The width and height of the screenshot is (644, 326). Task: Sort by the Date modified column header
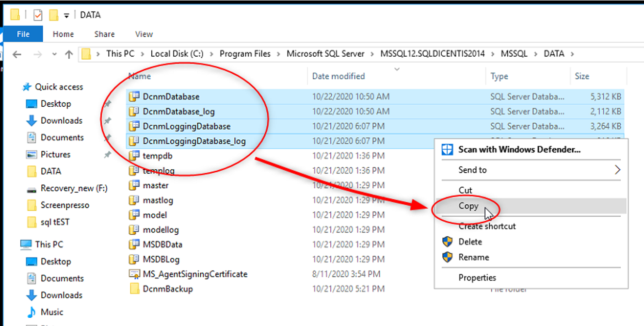click(338, 76)
